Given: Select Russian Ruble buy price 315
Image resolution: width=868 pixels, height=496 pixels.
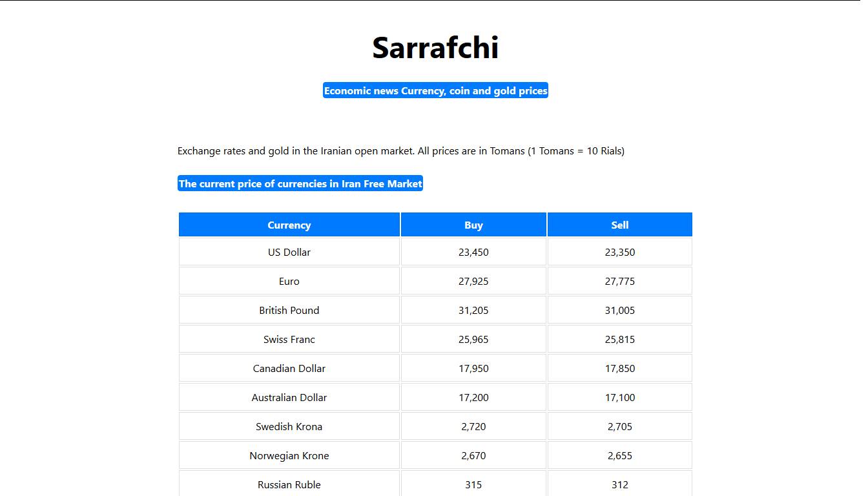Looking at the screenshot, I should point(473,484).
